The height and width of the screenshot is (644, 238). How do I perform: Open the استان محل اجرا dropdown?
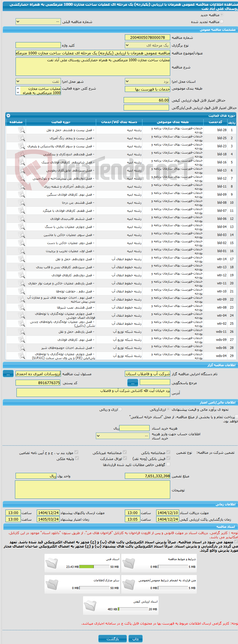[x=148, y=82]
